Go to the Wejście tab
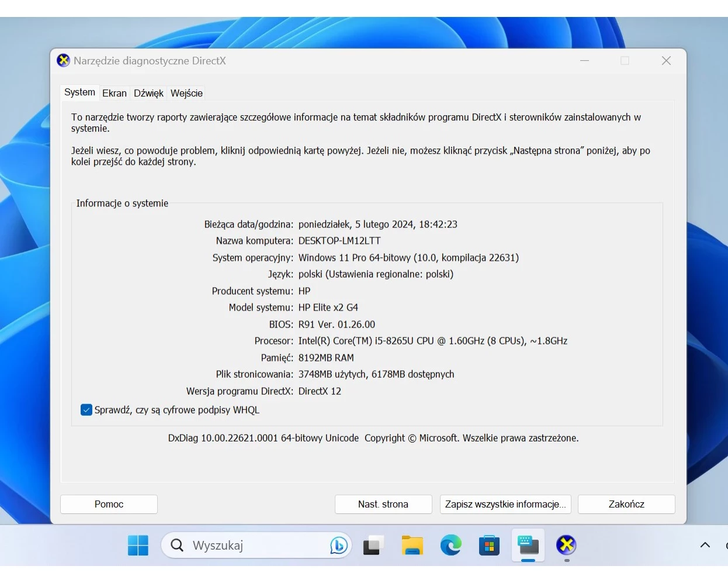The width and height of the screenshot is (728, 583). click(186, 93)
